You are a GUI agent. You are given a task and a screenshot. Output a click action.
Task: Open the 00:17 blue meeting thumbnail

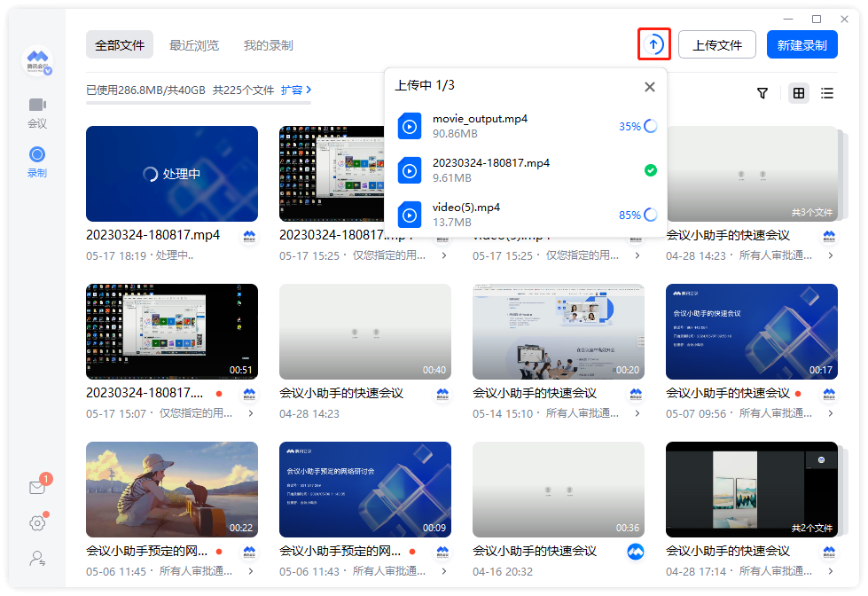point(751,332)
